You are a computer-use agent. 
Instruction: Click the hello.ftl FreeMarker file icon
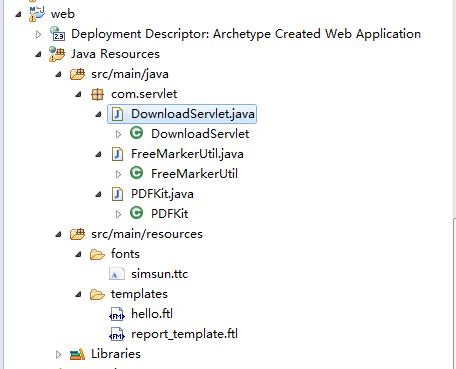117,314
